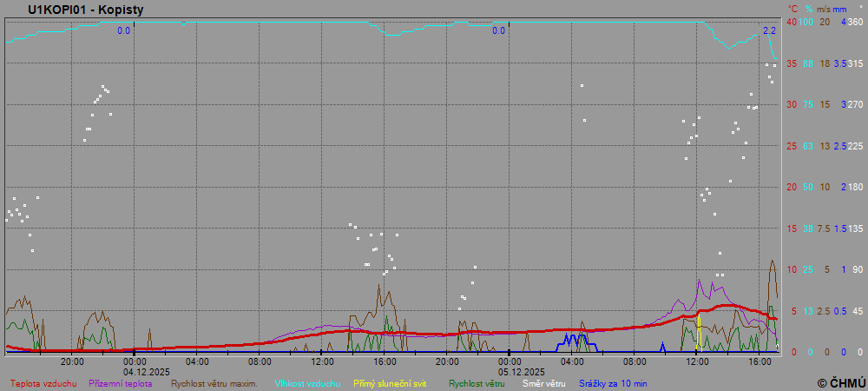Click the m/s unit header
Viewport: 868px width, 391px height.
tap(825, 9)
